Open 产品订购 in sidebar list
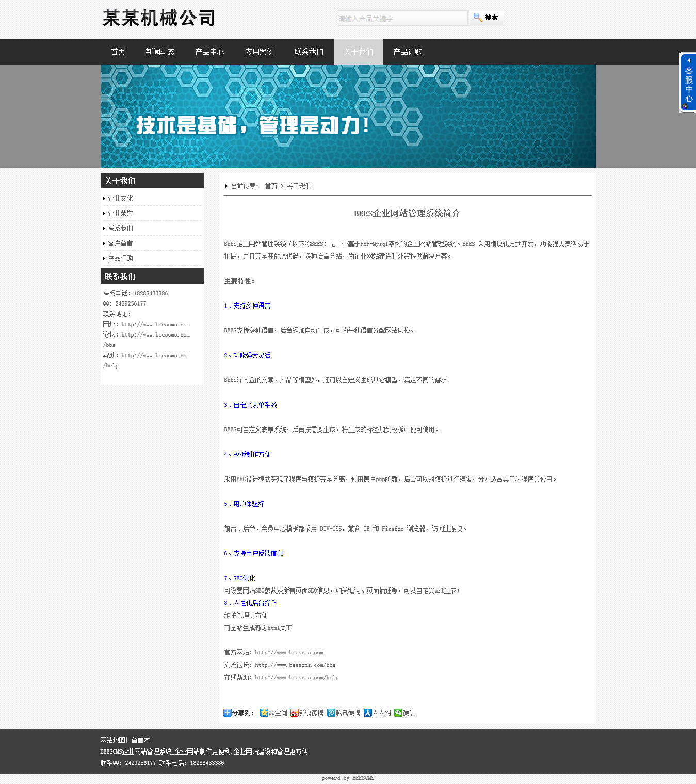This screenshot has height=784, width=696. click(121, 258)
